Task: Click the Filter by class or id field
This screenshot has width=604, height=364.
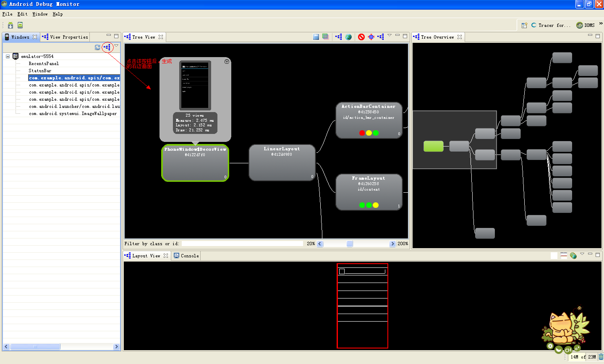Action: click(x=242, y=244)
